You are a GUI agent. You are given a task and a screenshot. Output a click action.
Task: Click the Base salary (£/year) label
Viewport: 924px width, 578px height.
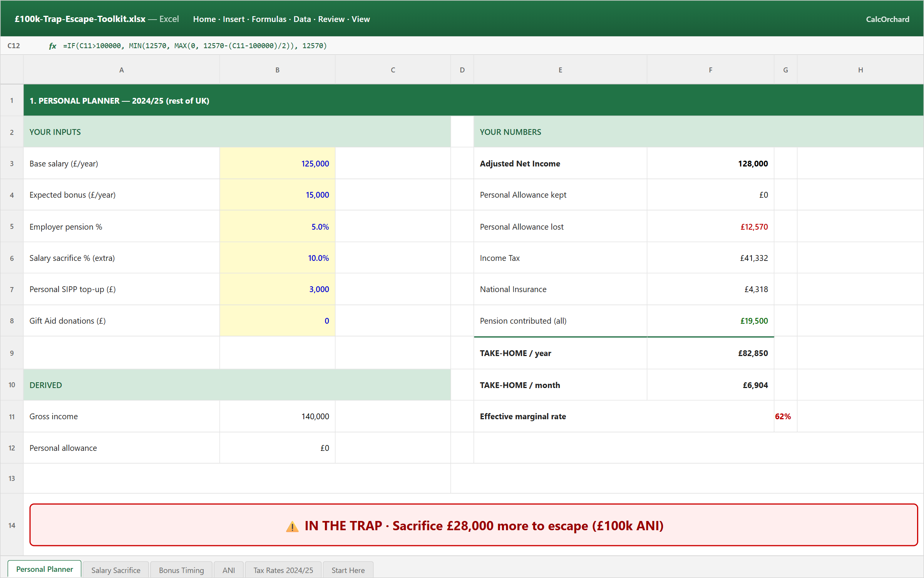click(x=64, y=163)
